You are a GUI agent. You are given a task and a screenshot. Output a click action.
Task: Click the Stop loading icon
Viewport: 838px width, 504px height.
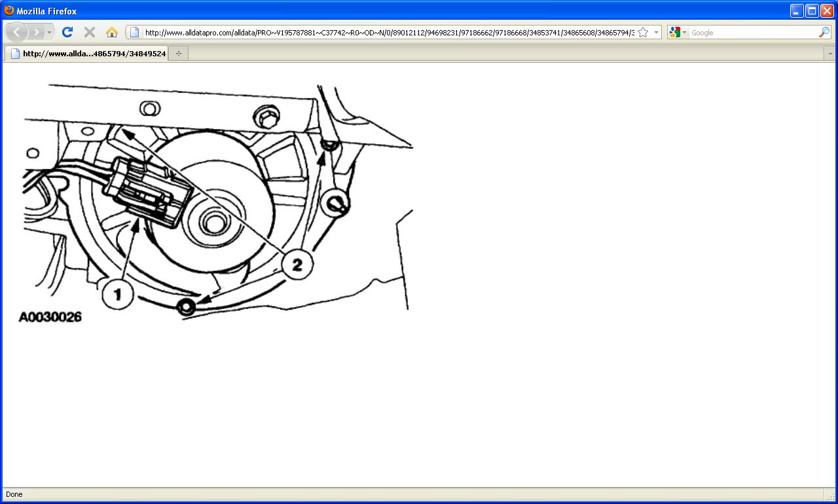[90, 32]
